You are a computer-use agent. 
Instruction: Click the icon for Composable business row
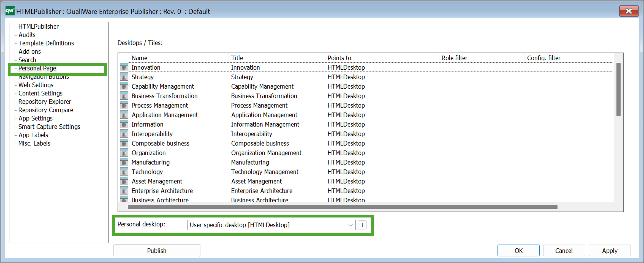[124, 143]
